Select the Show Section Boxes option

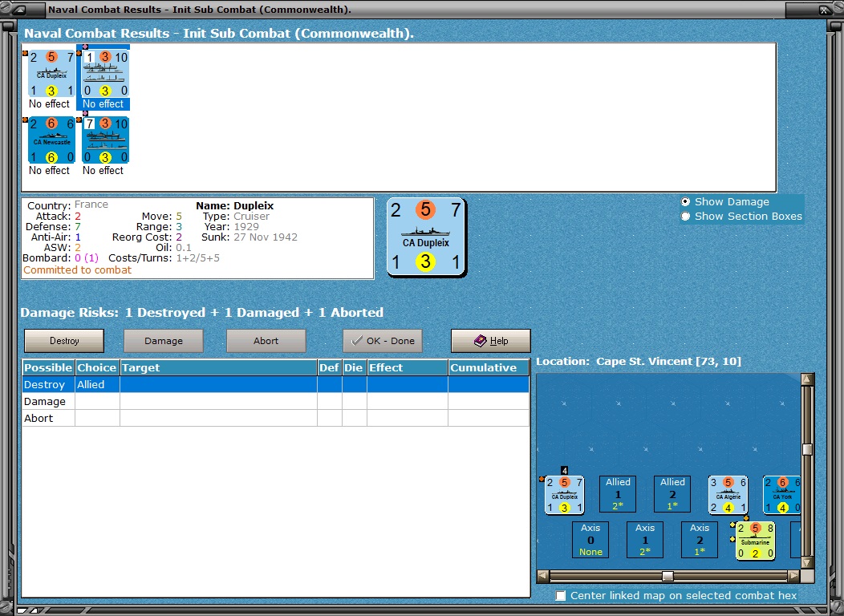pyautogui.click(x=741, y=217)
